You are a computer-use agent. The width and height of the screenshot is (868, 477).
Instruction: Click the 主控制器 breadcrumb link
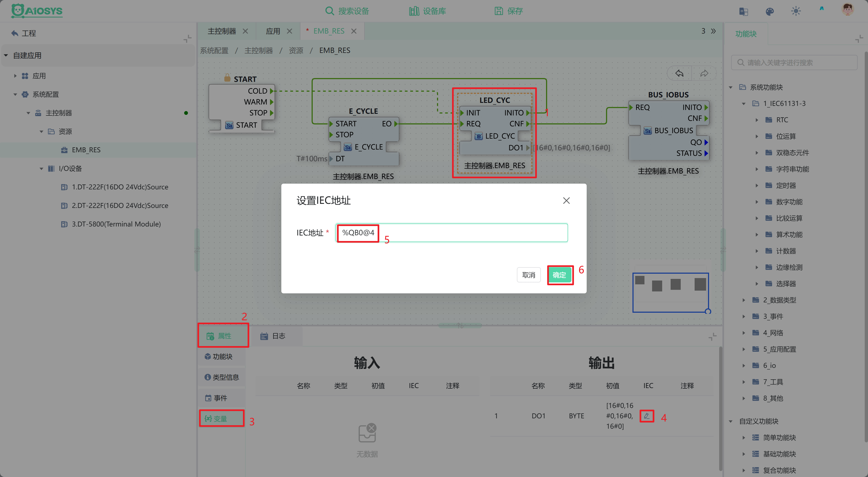(258, 50)
